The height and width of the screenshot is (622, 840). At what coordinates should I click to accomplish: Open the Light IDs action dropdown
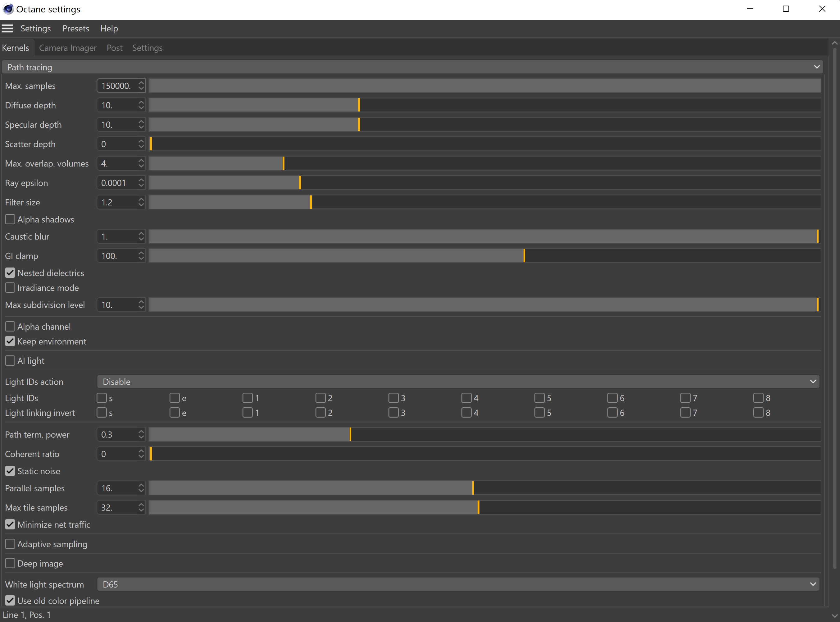click(x=458, y=382)
